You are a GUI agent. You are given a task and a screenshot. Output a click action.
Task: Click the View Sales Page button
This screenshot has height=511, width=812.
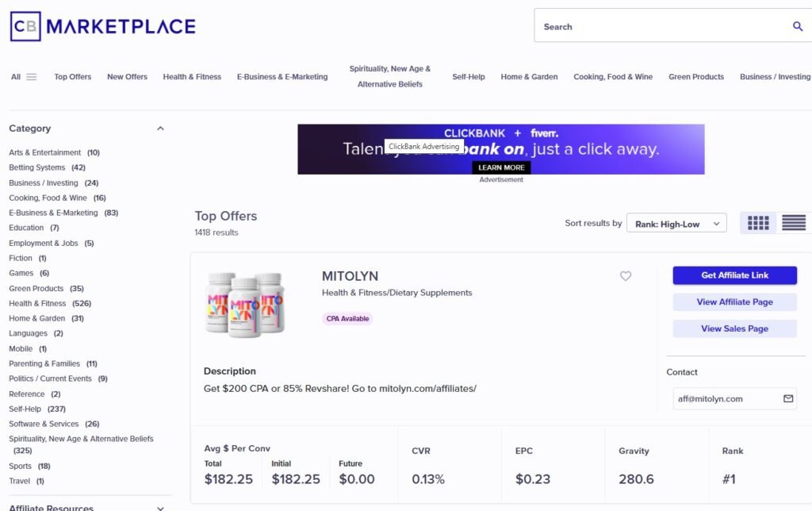tap(734, 328)
